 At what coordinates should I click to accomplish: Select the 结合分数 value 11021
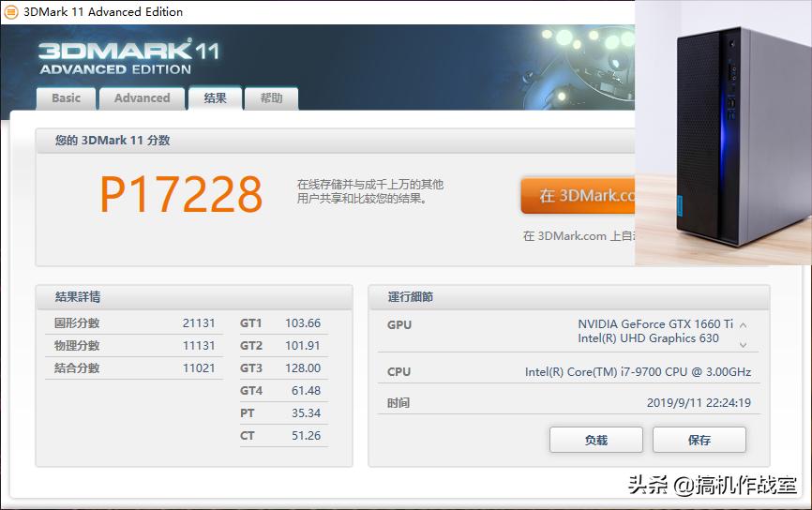coord(199,368)
